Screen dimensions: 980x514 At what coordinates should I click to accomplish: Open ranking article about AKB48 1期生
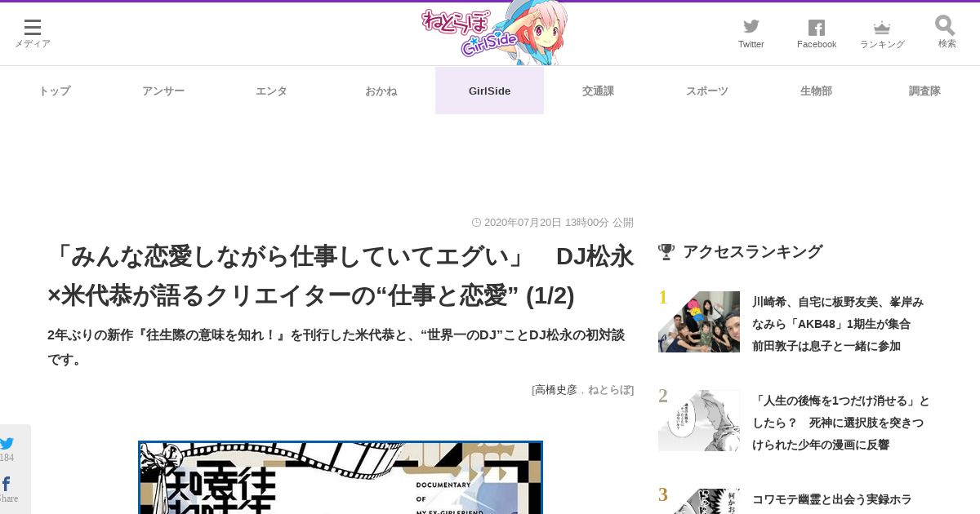[838, 324]
